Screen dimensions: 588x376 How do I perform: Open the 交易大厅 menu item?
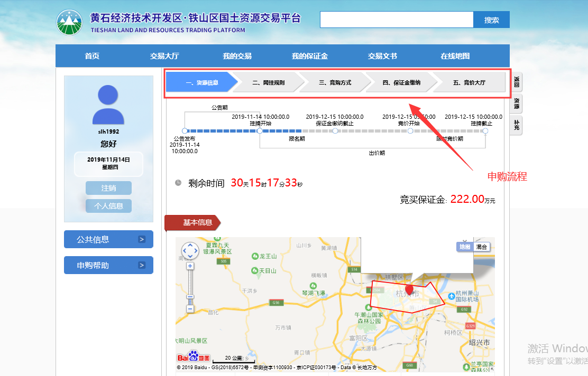[x=164, y=56]
